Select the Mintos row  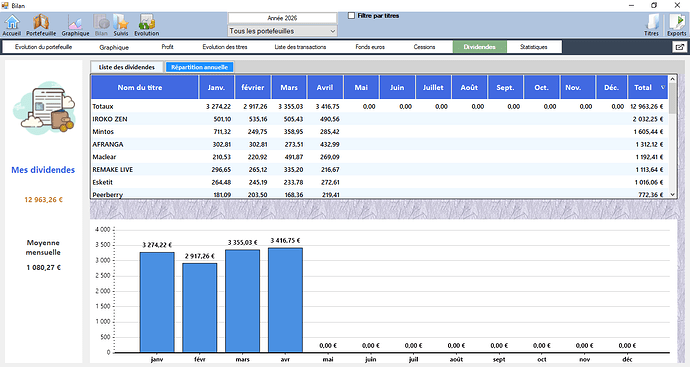(x=380, y=132)
